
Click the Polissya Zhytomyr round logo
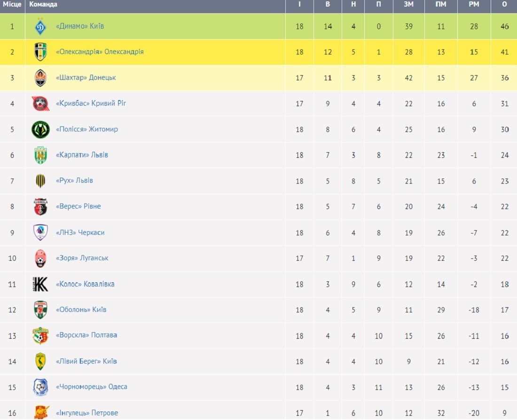(x=40, y=129)
